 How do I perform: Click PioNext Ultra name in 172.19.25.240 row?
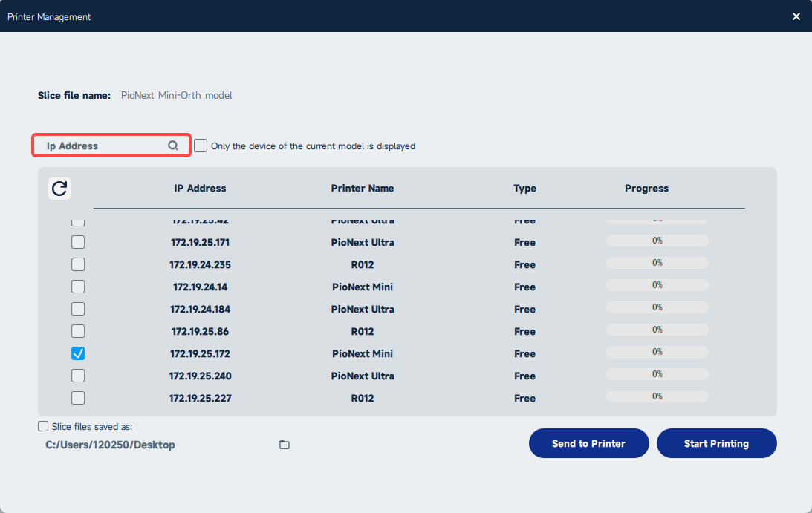[x=363, y=376]
